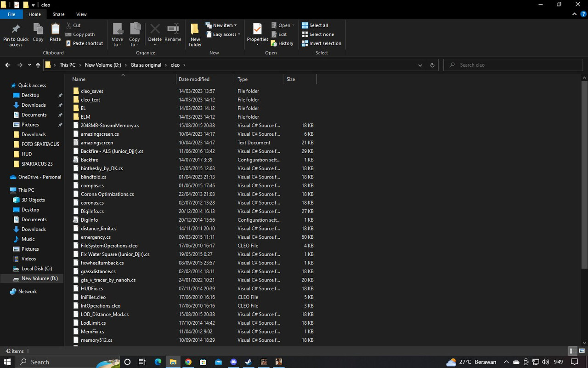The height and width of the screenshot is (368, 588).
Task: Select the Home ribbon tab
Action: click(34, 14)
